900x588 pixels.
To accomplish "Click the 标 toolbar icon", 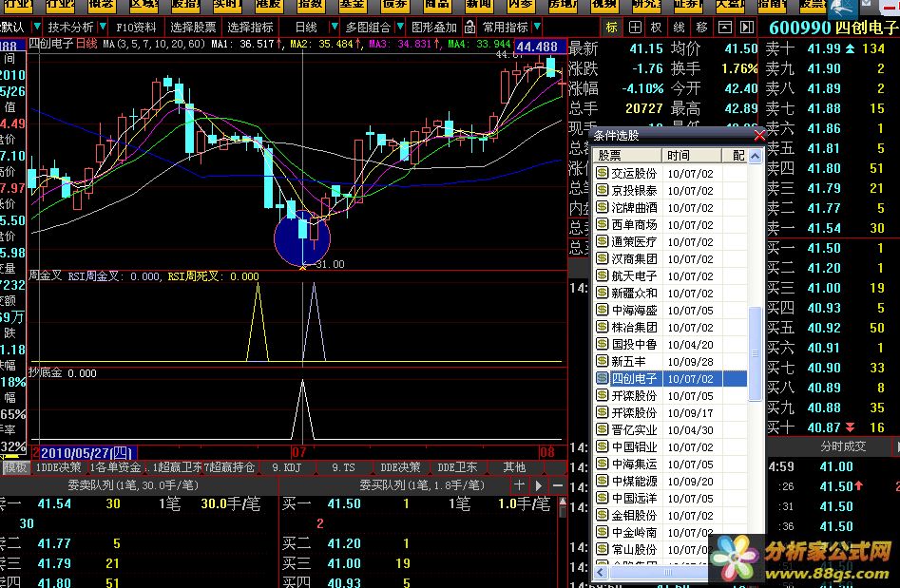I will [x=612, y=27].
